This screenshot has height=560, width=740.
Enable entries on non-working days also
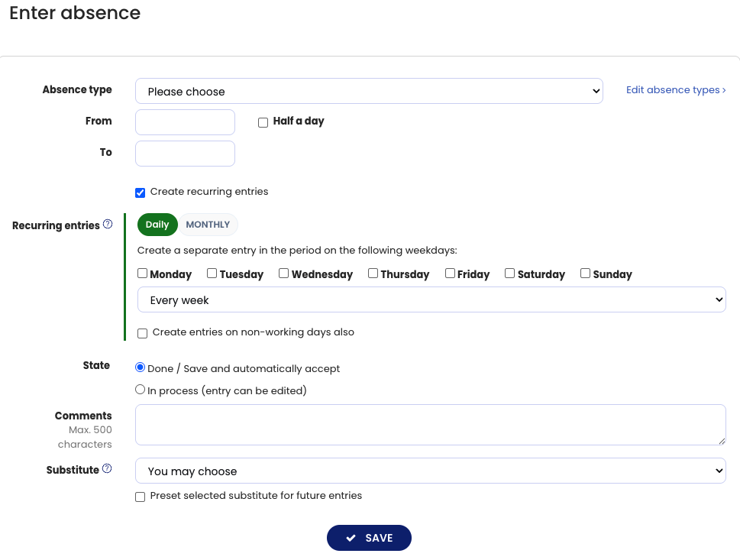click(x=142, y=333)
